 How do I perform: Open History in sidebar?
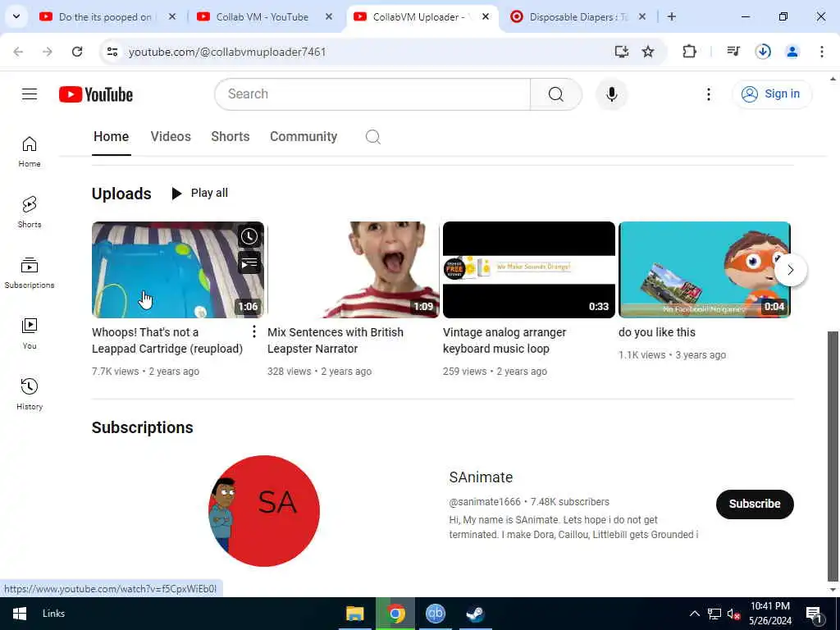[x=30, y=394]
